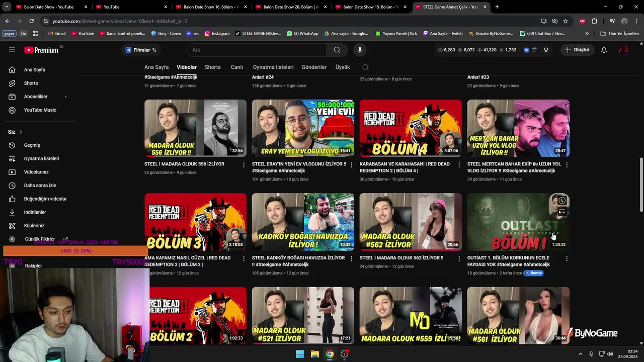644x362 pixels.
Task: Click the search magnifier button
Action: click(337, 50)
